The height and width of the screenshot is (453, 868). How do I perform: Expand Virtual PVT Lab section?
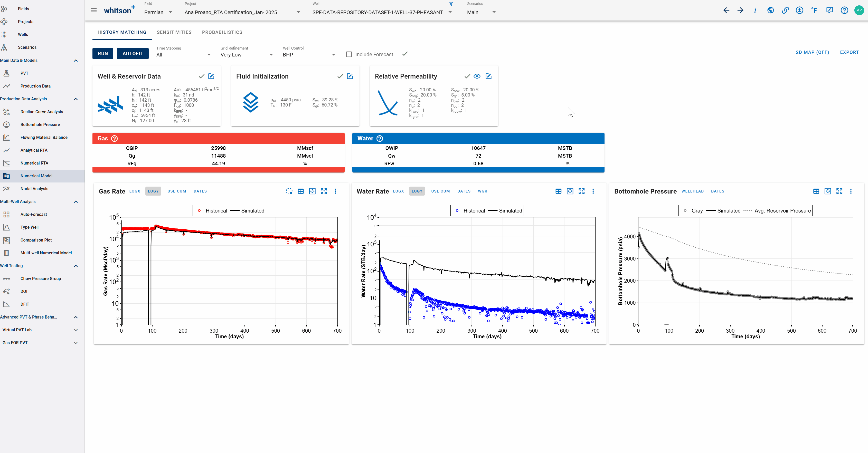(76, 330)
